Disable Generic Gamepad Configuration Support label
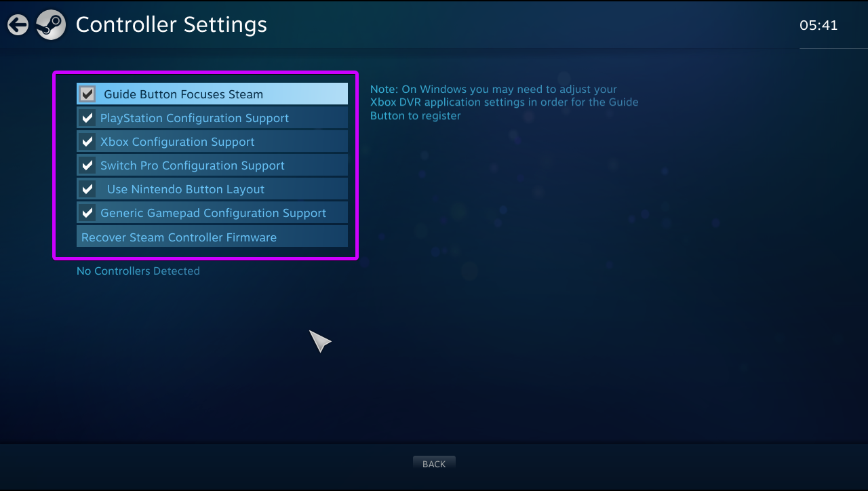This screenshot has height=491, width=868. (214, 213)
